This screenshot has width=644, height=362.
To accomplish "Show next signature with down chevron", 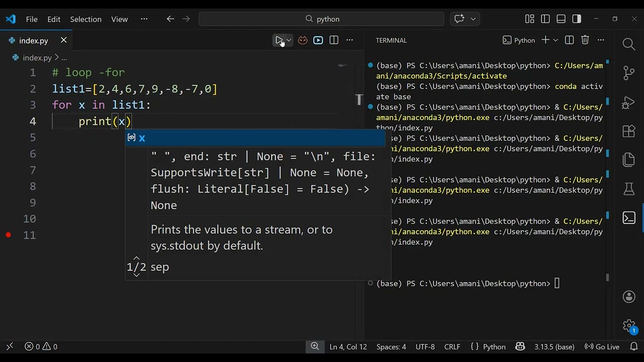I will pyautogui.click(x=136, y=275).
